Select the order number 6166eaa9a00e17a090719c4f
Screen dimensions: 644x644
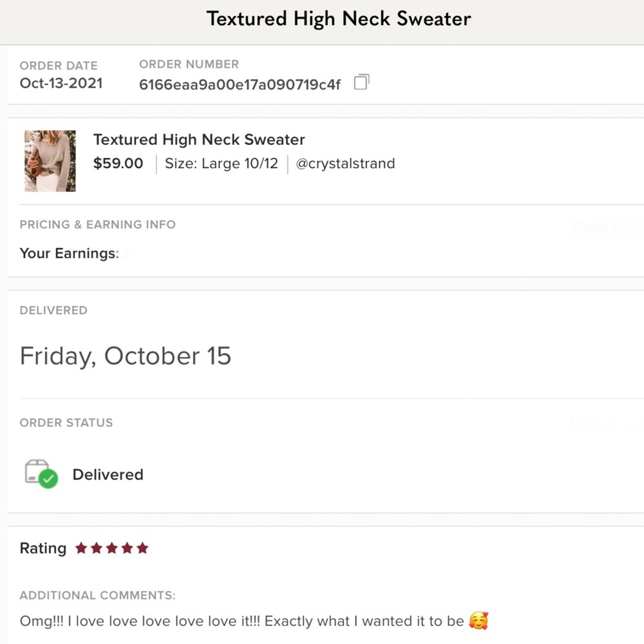click(x=240, y=84)
